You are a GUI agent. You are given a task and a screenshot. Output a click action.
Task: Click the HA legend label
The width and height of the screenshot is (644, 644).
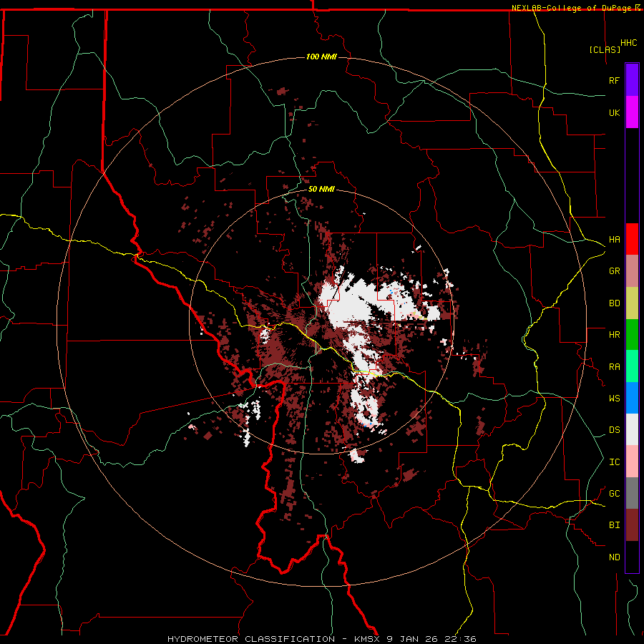tap(614, 240)
